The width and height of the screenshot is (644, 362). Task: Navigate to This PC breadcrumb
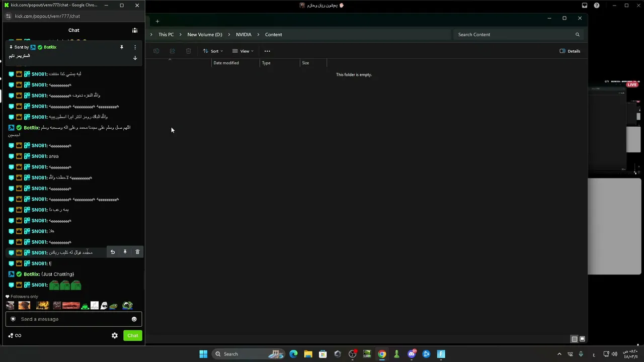(x=166, y=35)
